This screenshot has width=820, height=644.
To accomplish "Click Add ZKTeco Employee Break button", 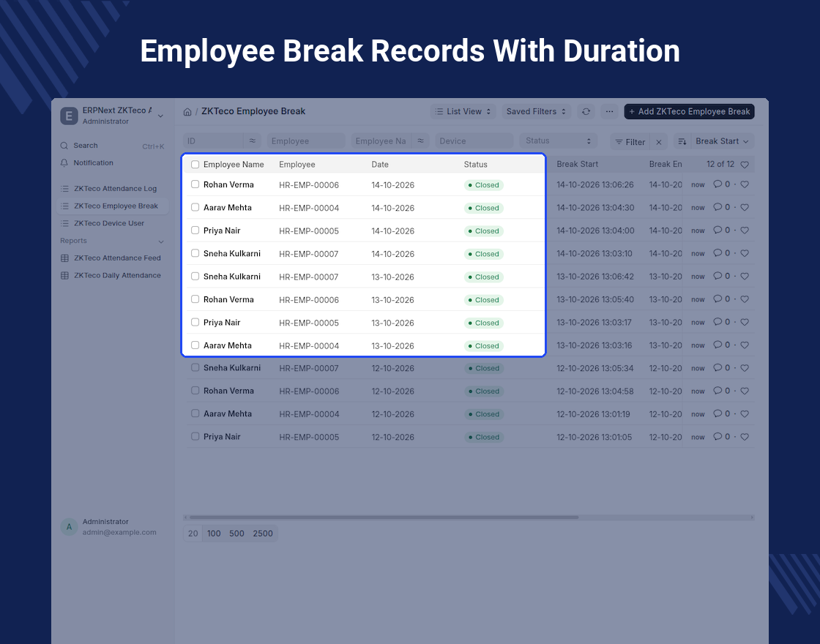I will (689, 111).
